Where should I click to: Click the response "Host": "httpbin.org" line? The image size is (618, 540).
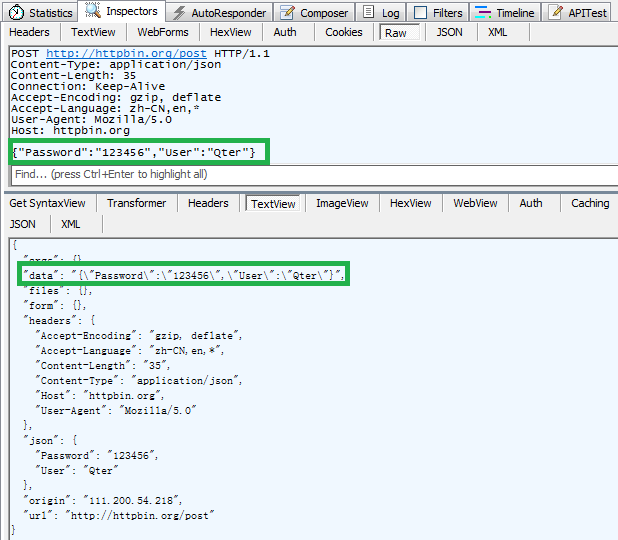pyautogui.click(x=99, y=395)
